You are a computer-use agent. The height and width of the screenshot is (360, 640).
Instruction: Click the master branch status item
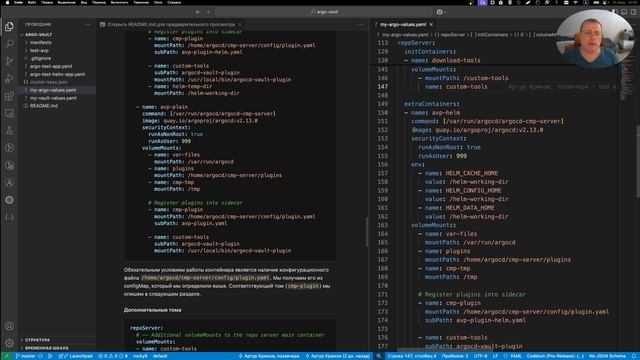click(26, 356)
